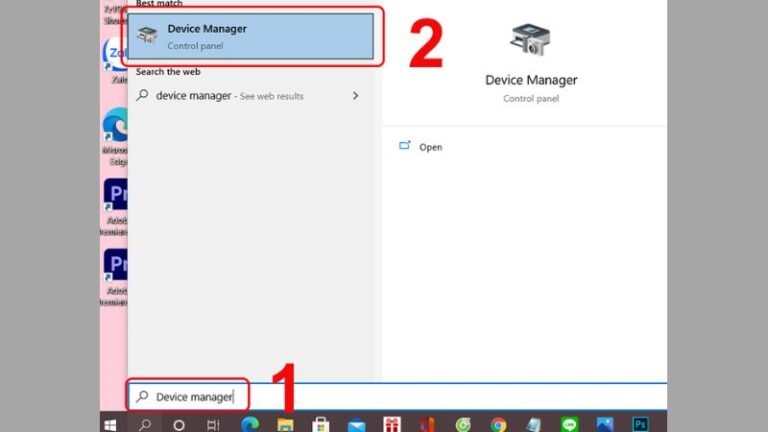Open Microsoft Store from the taskbar
Screen dimensions: 768x432
point(321,424)
